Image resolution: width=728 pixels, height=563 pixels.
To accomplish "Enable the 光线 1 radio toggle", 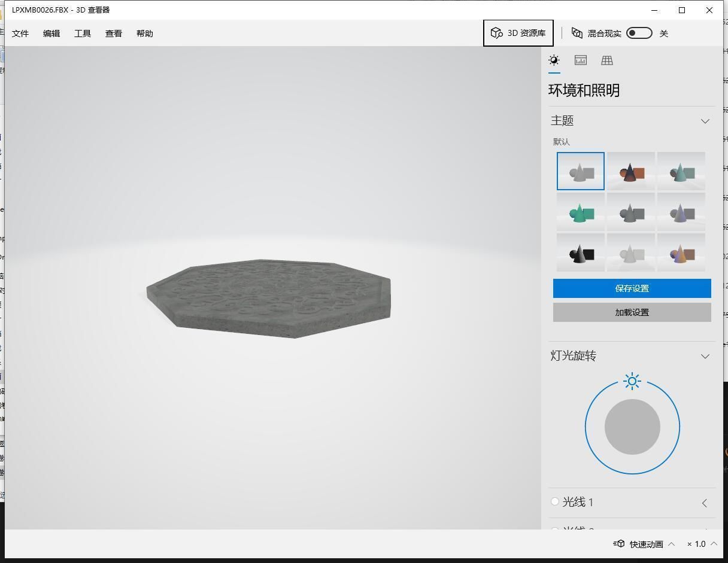I will tap(555, 501).
